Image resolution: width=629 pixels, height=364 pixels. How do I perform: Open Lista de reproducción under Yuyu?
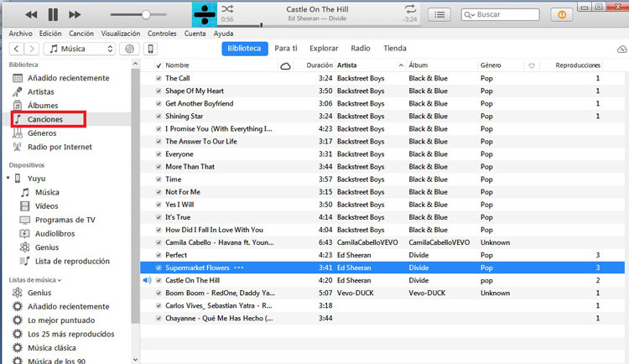click(72, 262)
